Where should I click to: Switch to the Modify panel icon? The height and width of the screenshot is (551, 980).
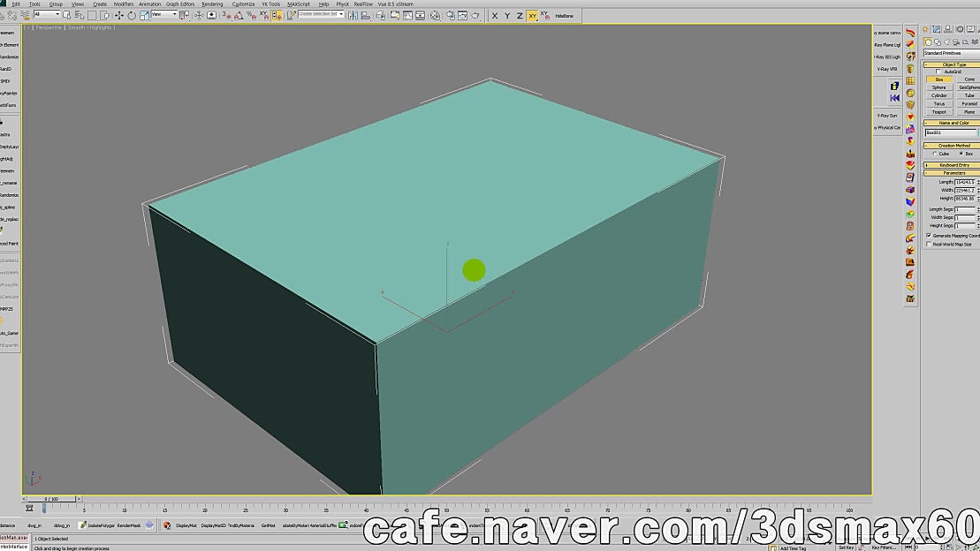(937, 28)
